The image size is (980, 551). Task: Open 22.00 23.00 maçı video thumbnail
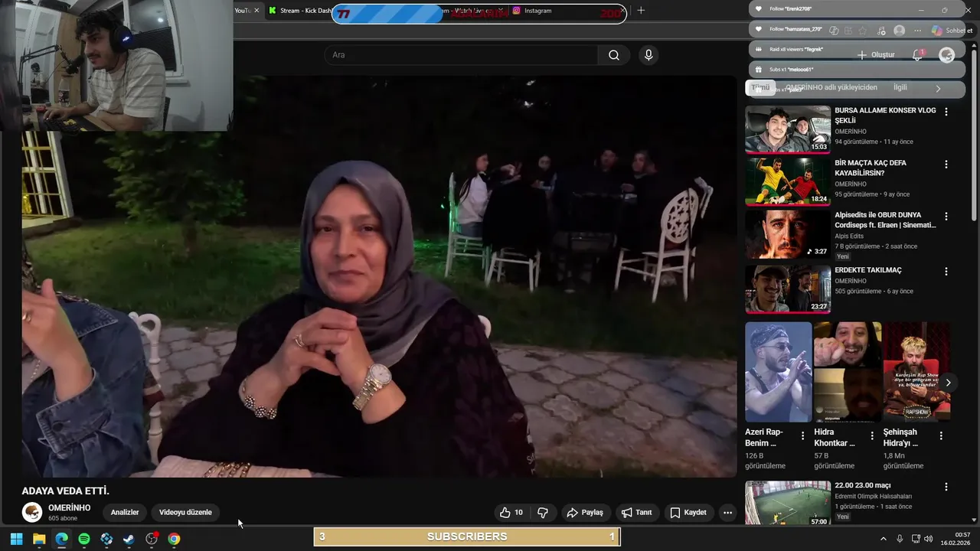pyautogui.click(x=788, y=503)
